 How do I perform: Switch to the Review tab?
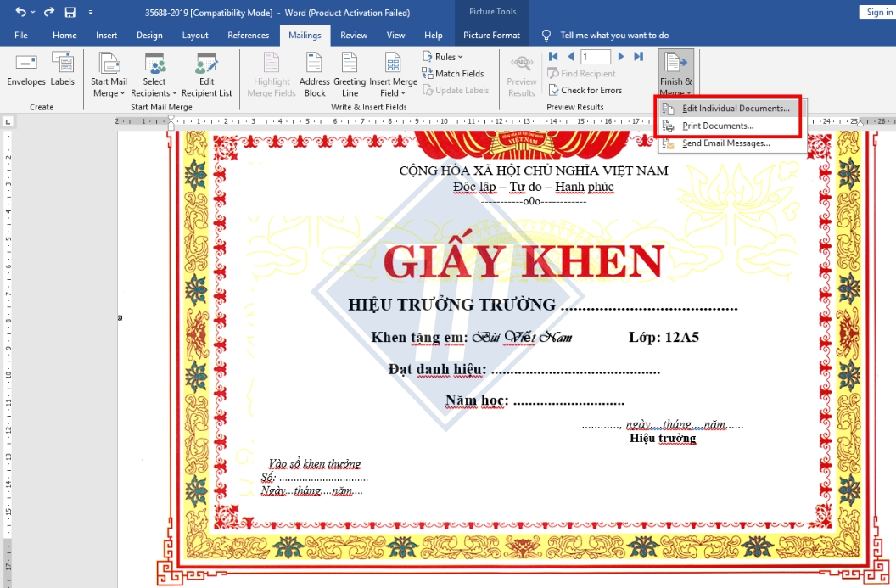click(354, 36)
